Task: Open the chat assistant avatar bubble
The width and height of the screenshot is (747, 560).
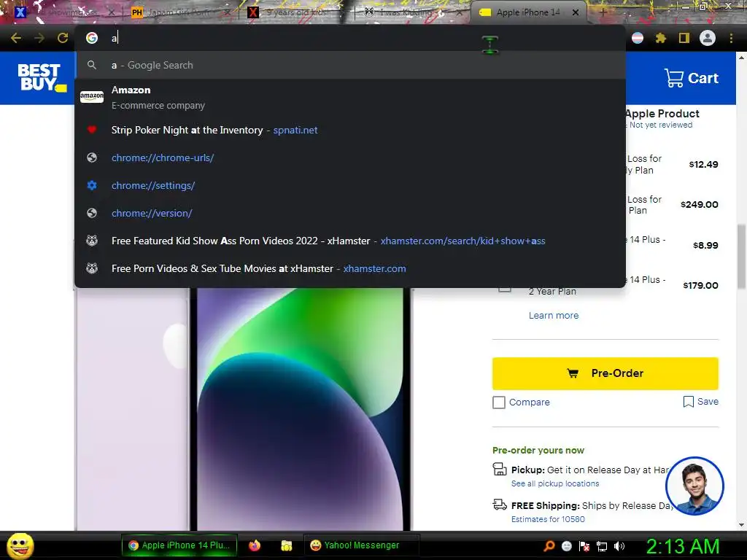Action: (x=694, y=486)
